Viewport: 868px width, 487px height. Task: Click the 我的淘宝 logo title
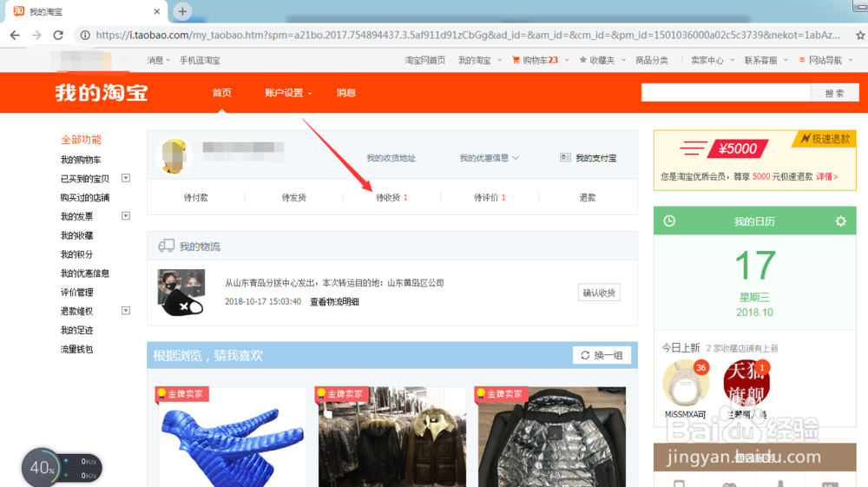click(102, 92)
